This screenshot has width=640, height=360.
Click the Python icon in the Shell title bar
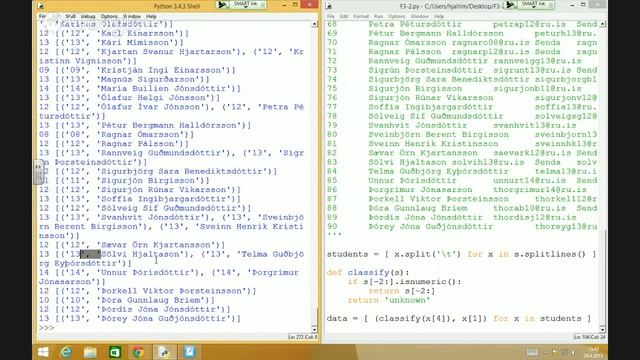click(x=41, y=6)
